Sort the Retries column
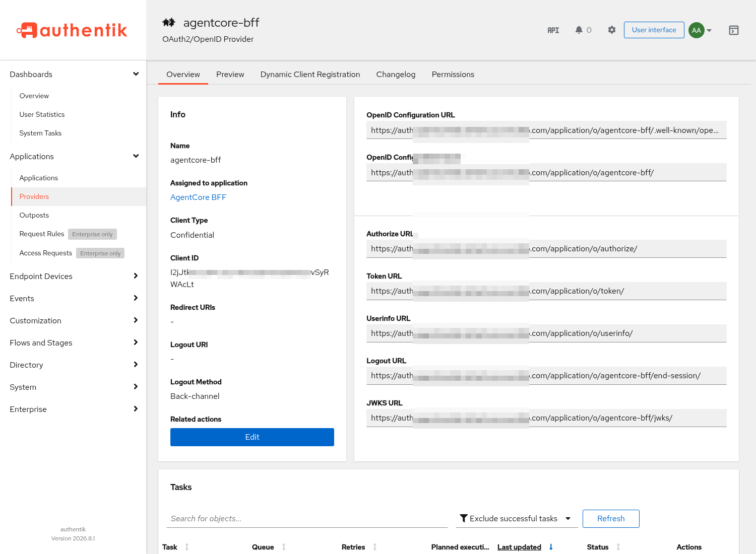This screenshot has height=554, width=756. coord(375,547)
